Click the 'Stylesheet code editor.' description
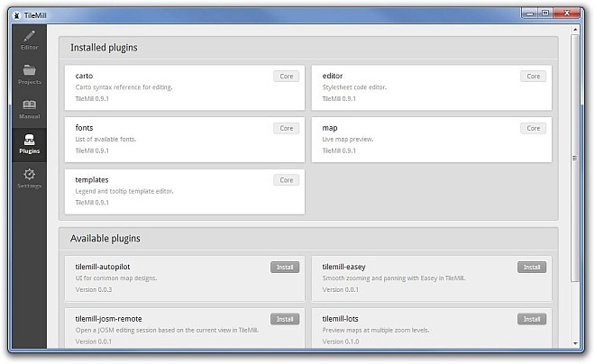 click(x=354, y=87)
